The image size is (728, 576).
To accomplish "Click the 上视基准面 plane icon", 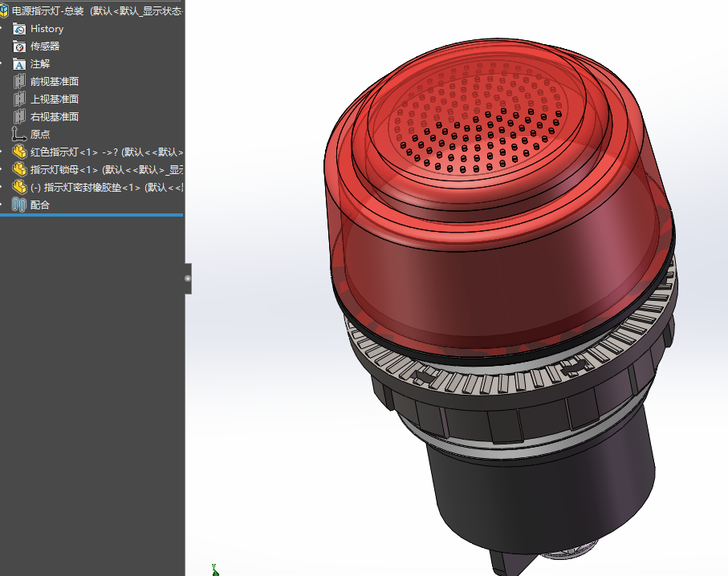I will click(x=19, y=99).
